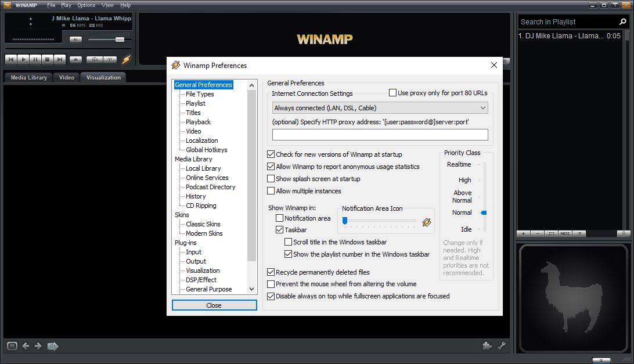Open the File menu
The height and width of the screenshot is (364, 634).
pyautogui.click(x=51, y=5)
